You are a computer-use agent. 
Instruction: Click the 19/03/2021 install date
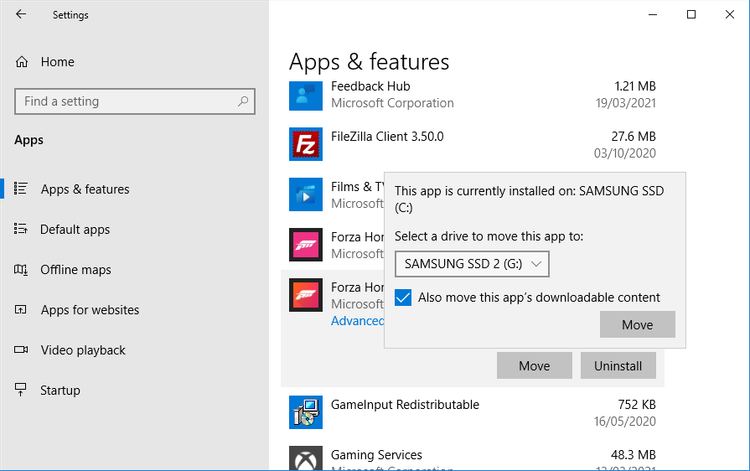pyautogui.click(x=626, y=103)
